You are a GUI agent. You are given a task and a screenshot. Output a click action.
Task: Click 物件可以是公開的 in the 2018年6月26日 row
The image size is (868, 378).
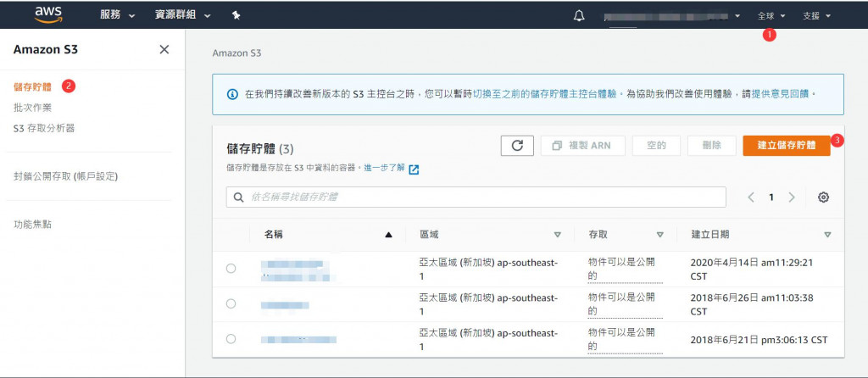coord(625,303)
